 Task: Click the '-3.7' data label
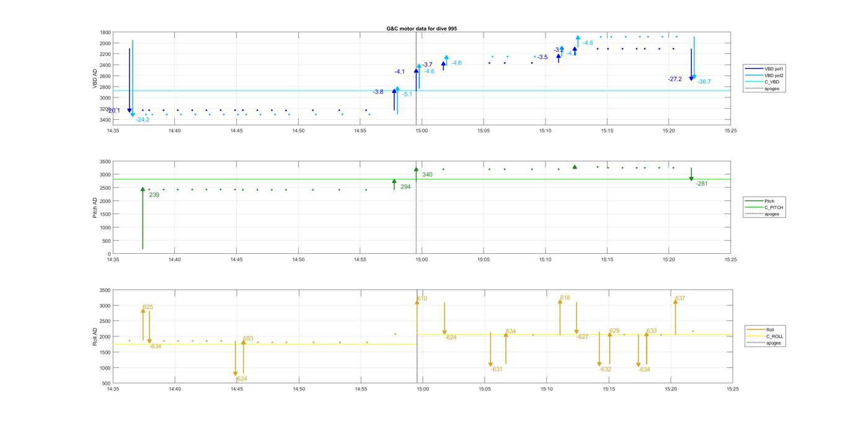(x=427, y=65)
